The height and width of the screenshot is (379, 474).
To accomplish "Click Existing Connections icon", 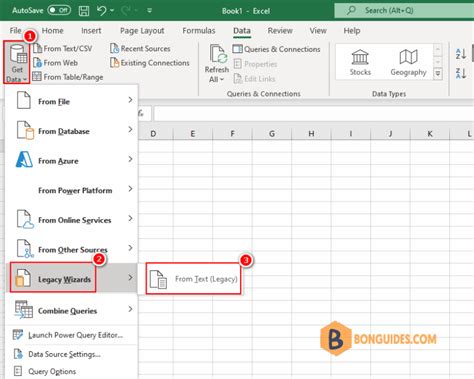I will coord(114,63).
